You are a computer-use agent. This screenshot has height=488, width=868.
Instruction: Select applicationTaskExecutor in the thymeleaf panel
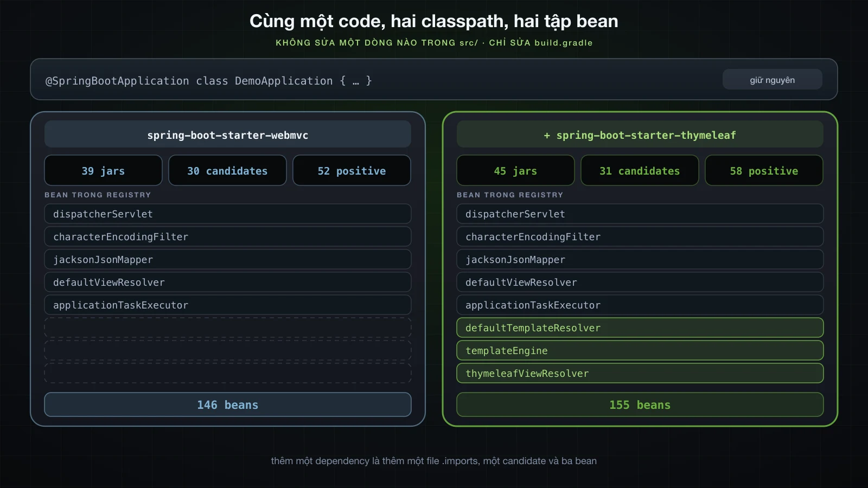point(640,305)
